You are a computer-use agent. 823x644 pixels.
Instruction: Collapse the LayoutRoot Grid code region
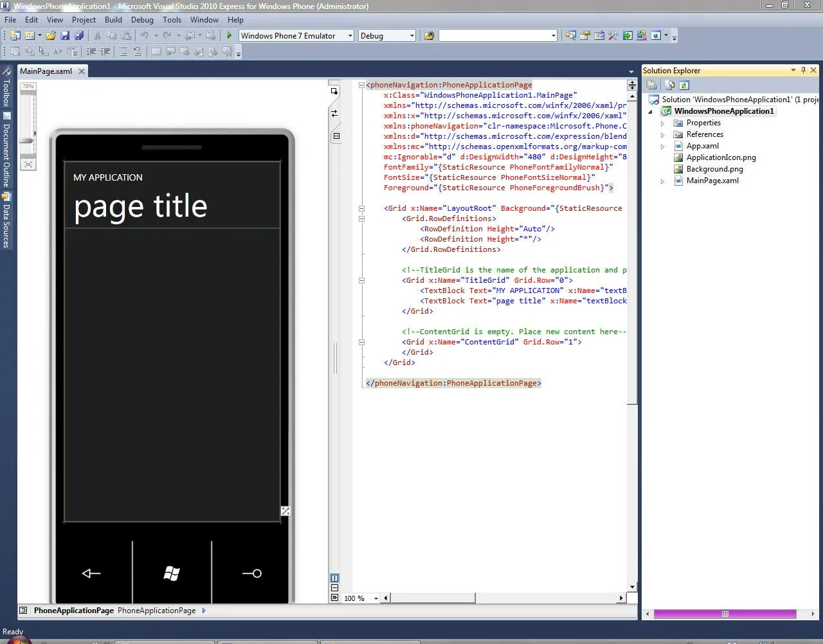point(361,208)
